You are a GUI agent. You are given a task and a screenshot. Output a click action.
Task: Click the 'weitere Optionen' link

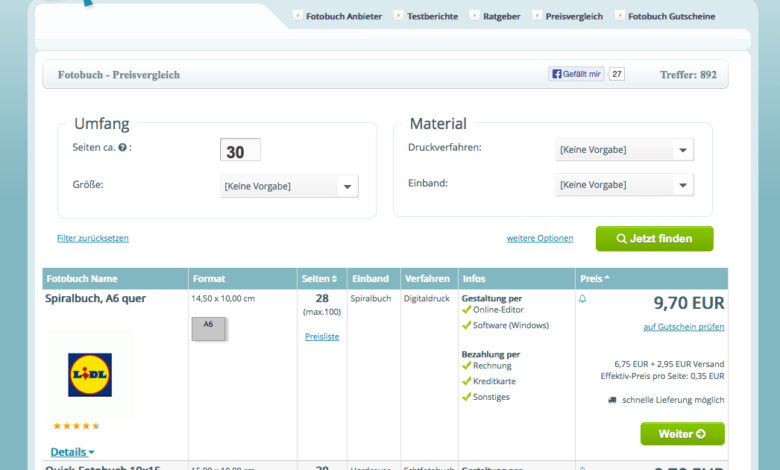[540, 238]
